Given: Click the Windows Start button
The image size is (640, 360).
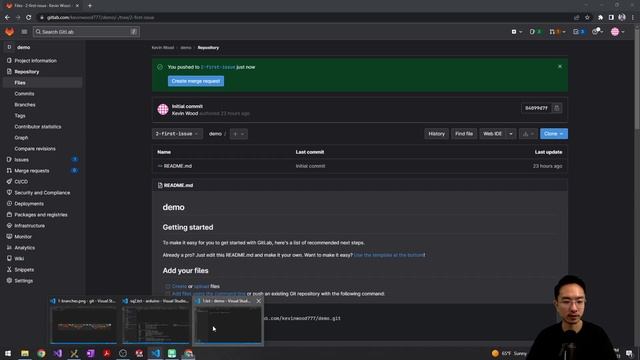Looking at the screenshot, I should [8, 353].
